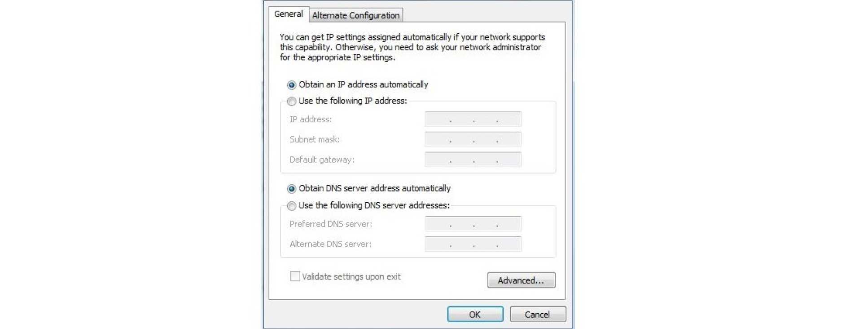This screenshot has width=868, height=329.
Task: Click the Subnet mask label
Action: (314, 139)
